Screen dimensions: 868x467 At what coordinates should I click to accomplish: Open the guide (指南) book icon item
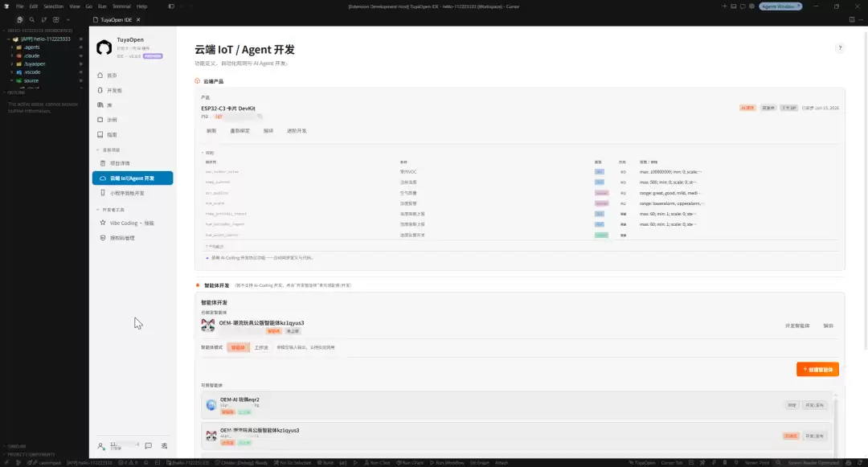tap(100, 134)
